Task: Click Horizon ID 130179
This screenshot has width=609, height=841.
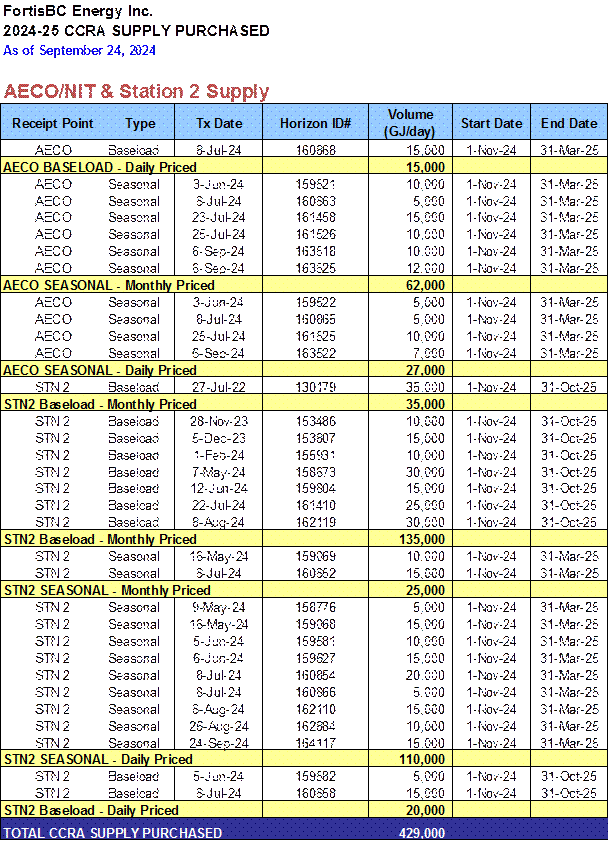Action: 315,387
